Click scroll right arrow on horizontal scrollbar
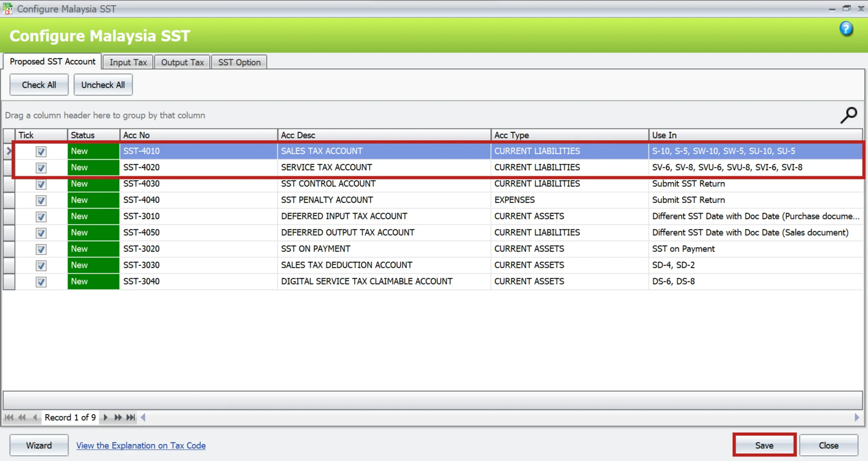The image size is (868, 461). [x=857, y=417]
